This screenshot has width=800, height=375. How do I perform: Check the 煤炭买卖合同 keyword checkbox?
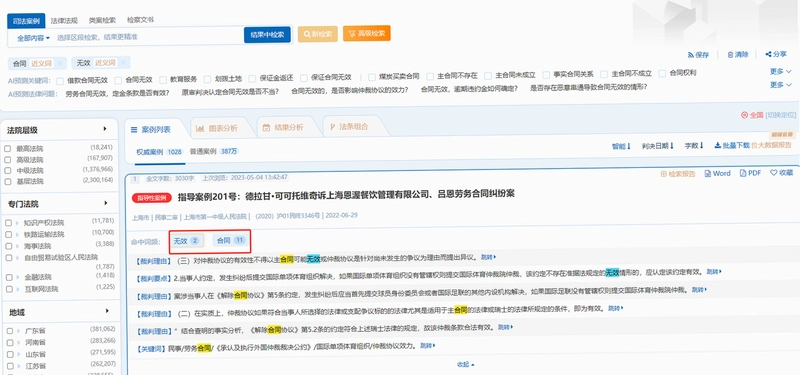pyautogui.click(x=371, y=77)
